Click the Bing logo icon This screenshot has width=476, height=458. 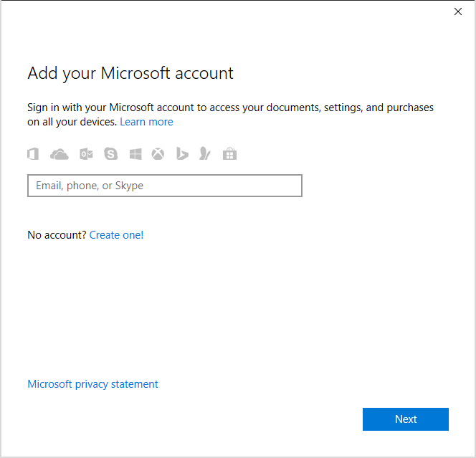[182, 154]
